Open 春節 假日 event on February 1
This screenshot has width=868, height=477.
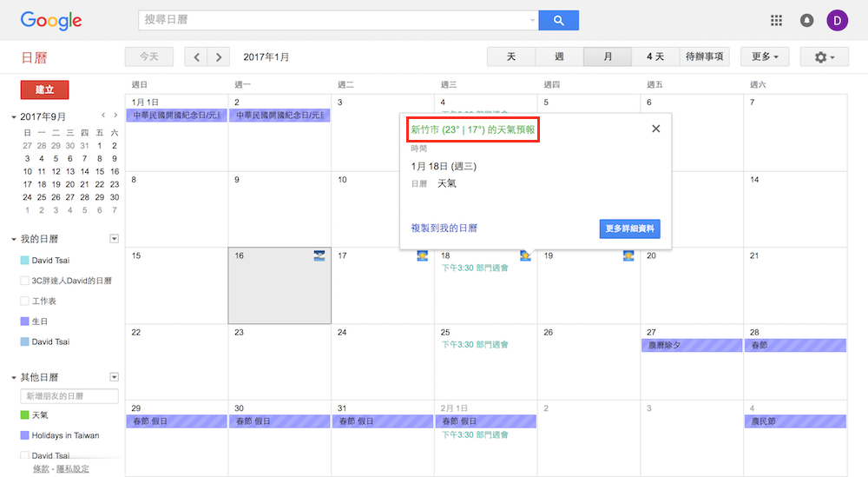click(485, 421)
